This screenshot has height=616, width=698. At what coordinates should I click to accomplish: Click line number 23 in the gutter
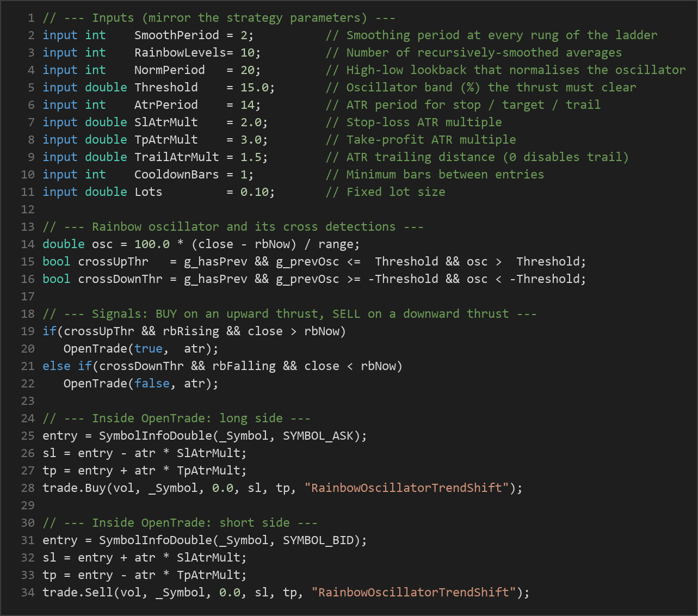click(x=28, y=401)
